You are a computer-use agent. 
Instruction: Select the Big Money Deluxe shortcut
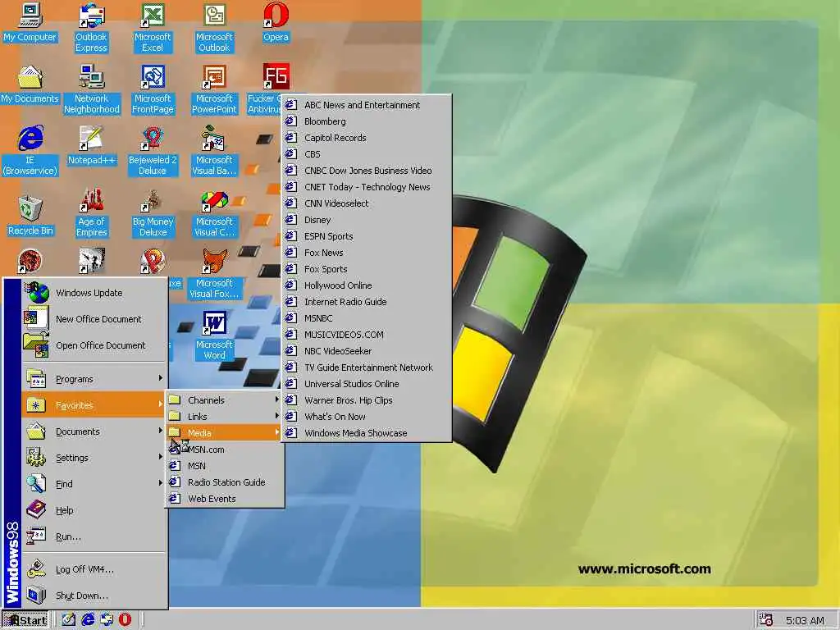153,212
